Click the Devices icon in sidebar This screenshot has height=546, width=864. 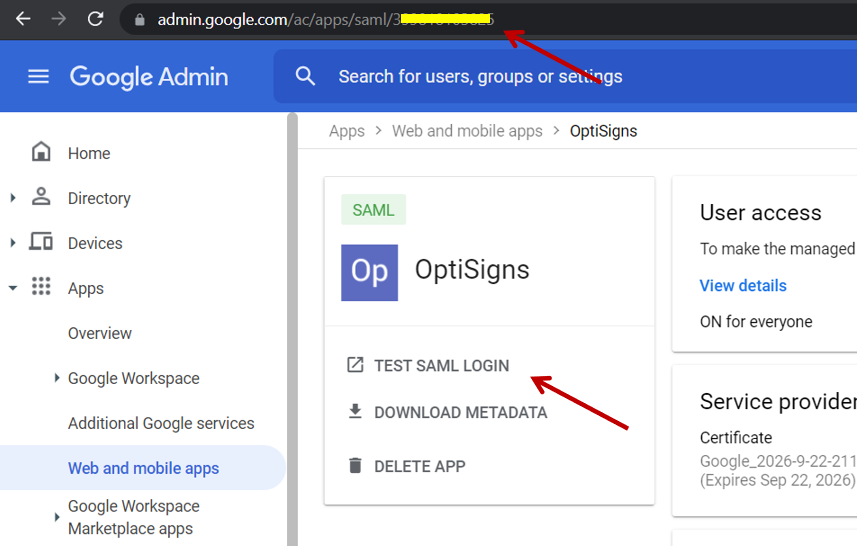point(41,242)
